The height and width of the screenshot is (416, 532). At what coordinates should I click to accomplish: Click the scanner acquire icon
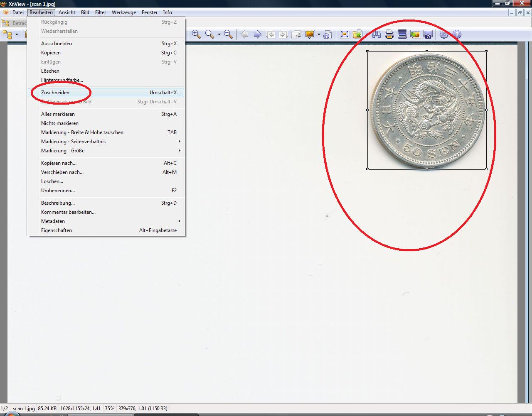point(402,34)
